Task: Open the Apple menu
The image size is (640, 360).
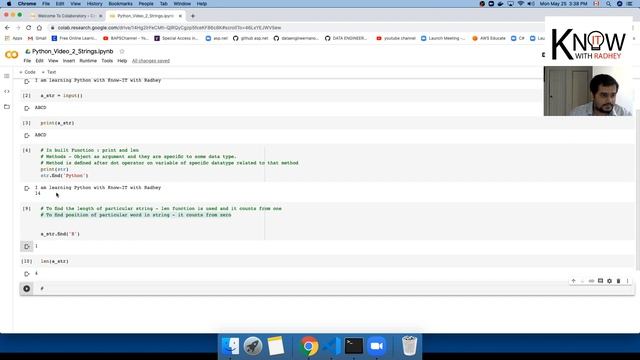Action: click(x=9, y=4)
